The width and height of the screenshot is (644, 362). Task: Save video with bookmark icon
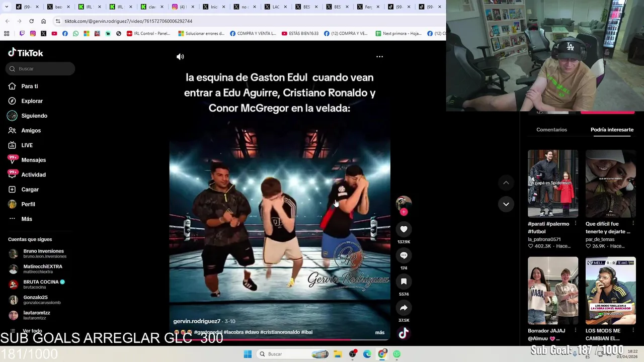(404, 282)
